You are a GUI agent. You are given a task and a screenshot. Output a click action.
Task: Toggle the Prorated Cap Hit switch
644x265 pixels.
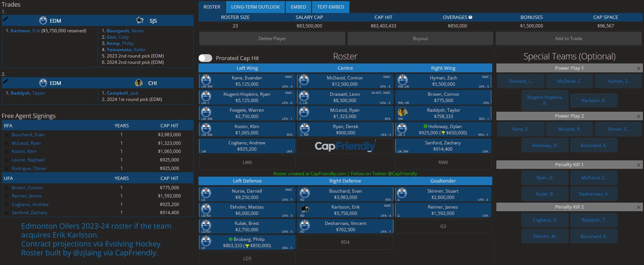coord(205,58)
